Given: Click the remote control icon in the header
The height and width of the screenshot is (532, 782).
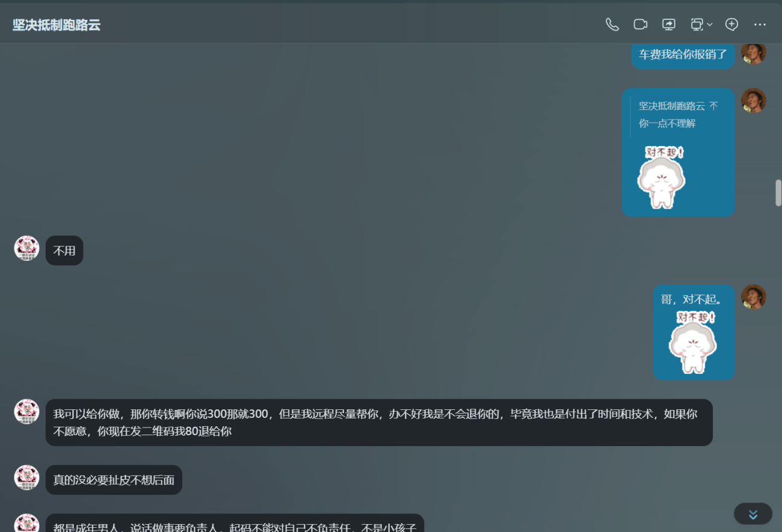Looking at the screenshot, I should 697,25.
